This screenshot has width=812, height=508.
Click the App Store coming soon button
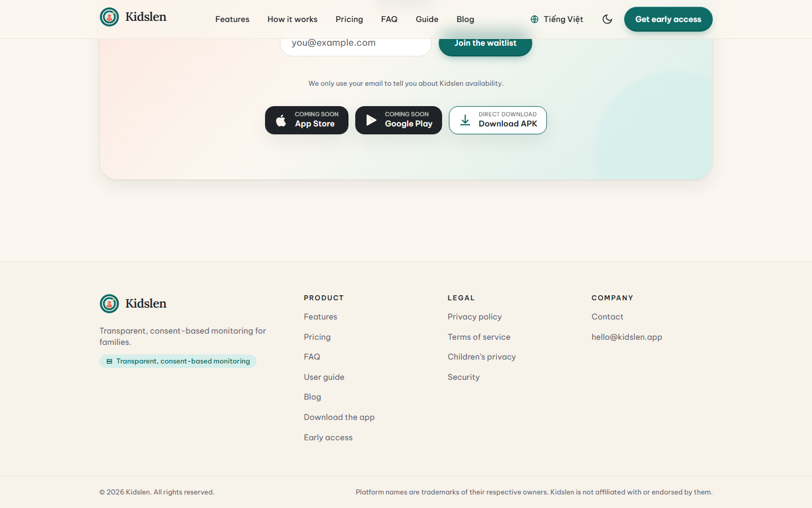pyautogui.click(x=307, y=120)
